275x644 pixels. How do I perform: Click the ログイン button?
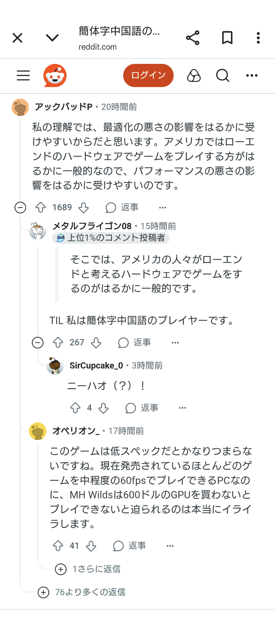point(148,75)
